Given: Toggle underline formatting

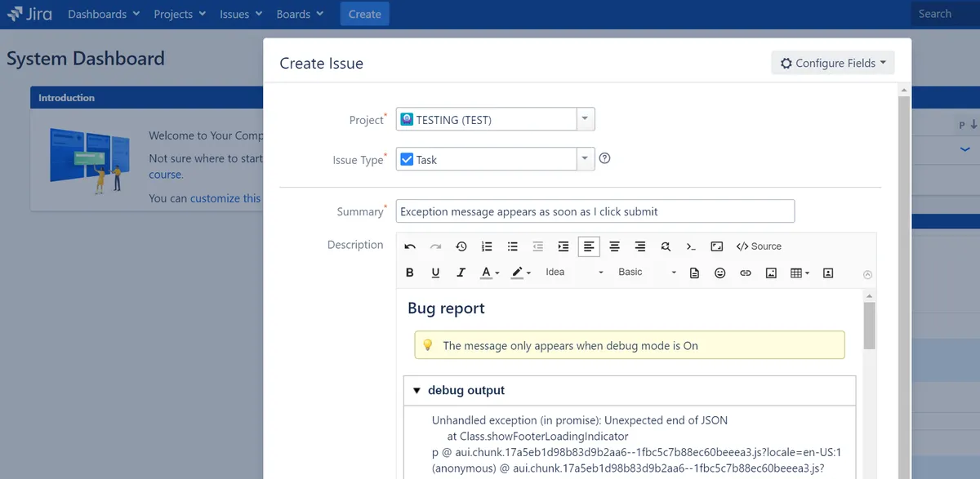Looking at the screenshot, I should pyautogui.click(x=435, y=273).
